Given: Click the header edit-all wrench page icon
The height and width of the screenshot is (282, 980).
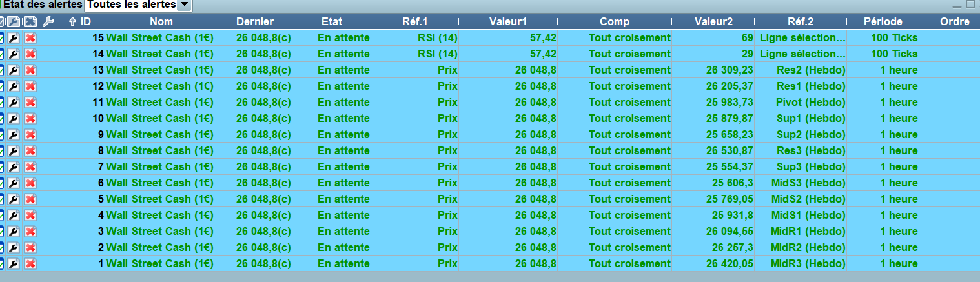Looking at the screenshot, I should coord(14,22).
